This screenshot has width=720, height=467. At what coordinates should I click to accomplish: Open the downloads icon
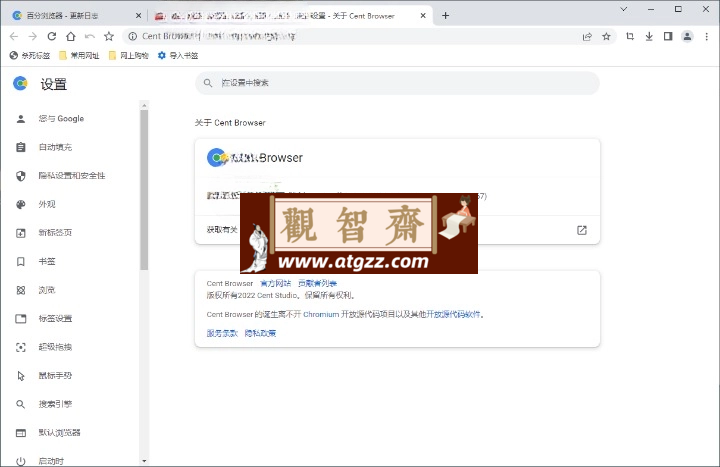coord(649,36)
